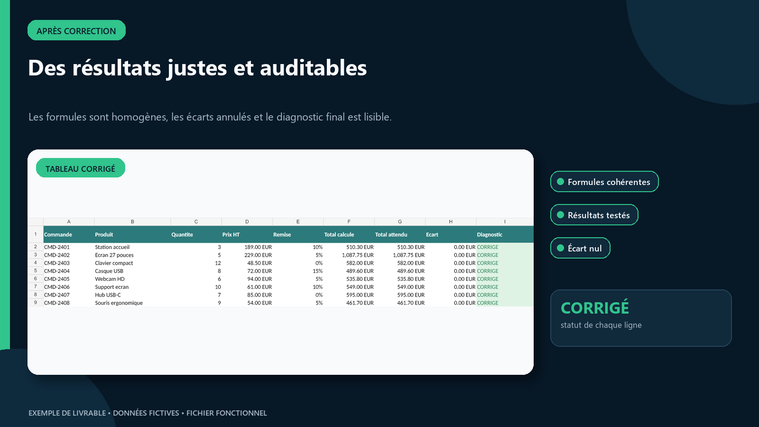Click price cell 94.00 EUR
The width and height of the screenshot is (759, 427).
247,279
